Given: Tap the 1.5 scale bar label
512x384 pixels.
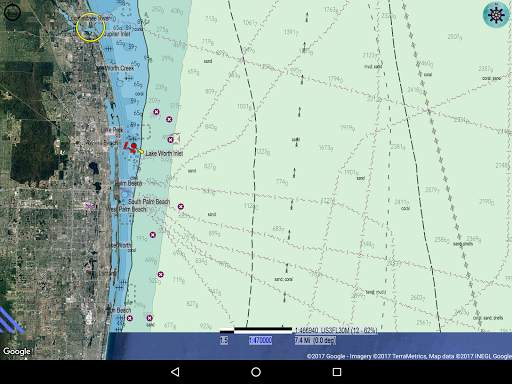Looking at the screenshot, I should point(224,340).
